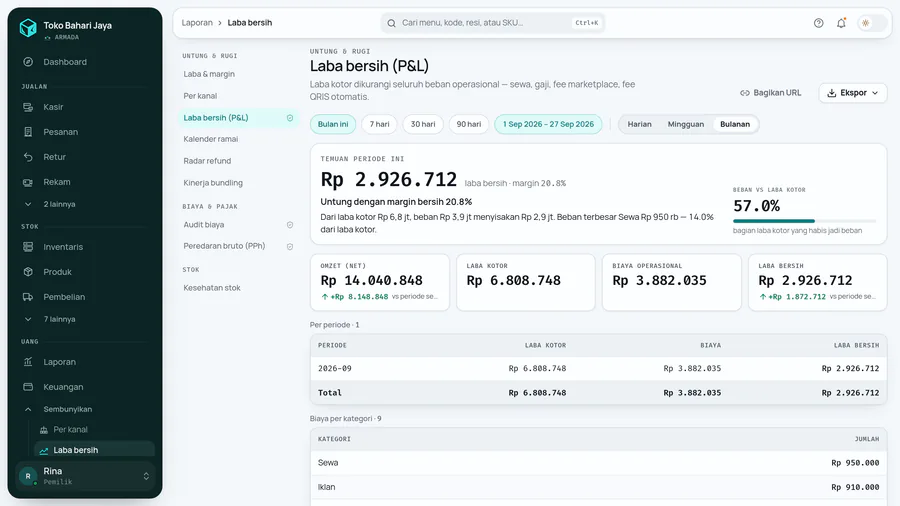Click the 2026-09 period row
The image size is (900, 506).
[599, 368]
